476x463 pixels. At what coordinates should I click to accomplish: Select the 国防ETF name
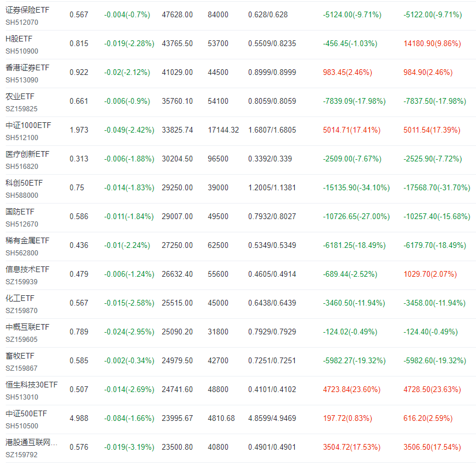pyautogui.click(x=20, y=212)
